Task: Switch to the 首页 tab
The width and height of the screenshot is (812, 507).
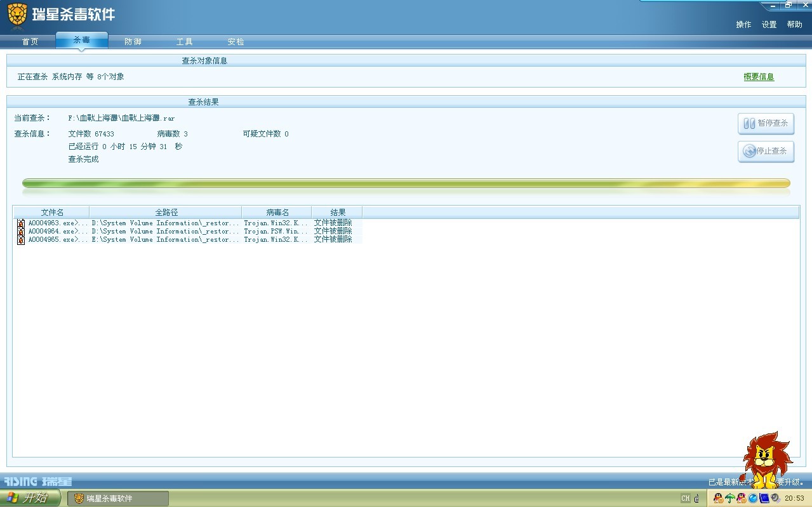Action: pos(30,41)
